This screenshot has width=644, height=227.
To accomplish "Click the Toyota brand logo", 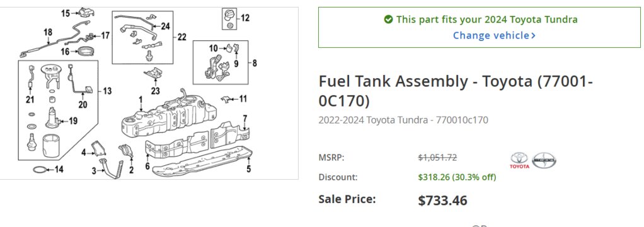I will coord(520,160).
